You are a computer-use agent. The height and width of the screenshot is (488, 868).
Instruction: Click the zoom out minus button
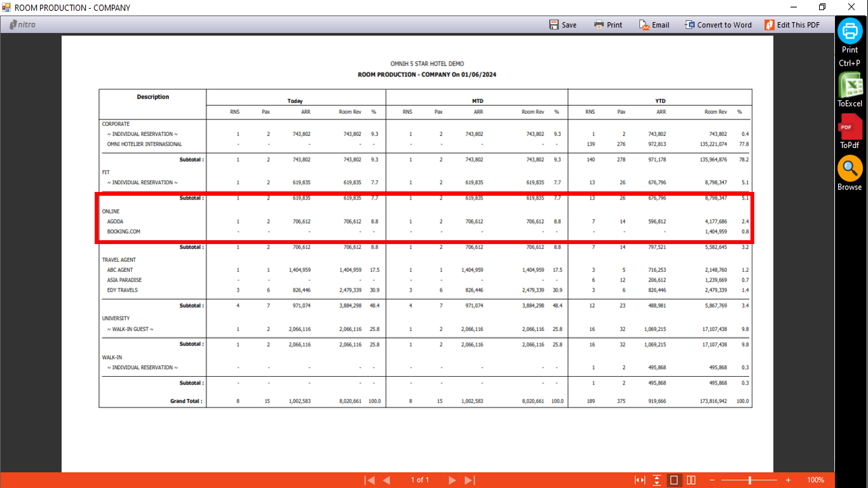point(712,480)
